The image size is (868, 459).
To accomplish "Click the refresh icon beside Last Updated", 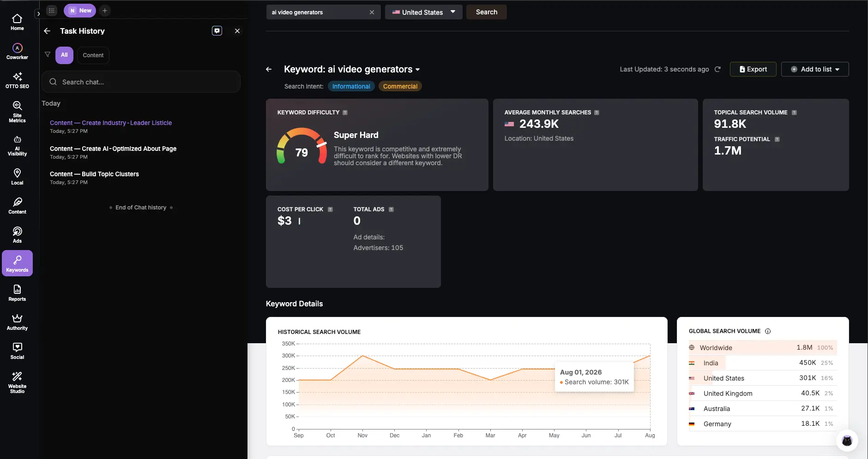I will point(717,69).
